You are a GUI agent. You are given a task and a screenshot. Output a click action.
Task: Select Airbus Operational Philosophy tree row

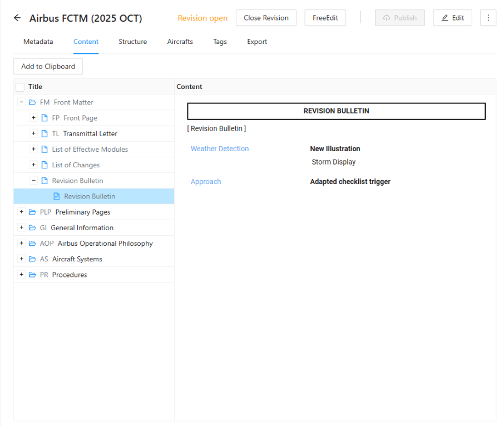click(94, 244)
